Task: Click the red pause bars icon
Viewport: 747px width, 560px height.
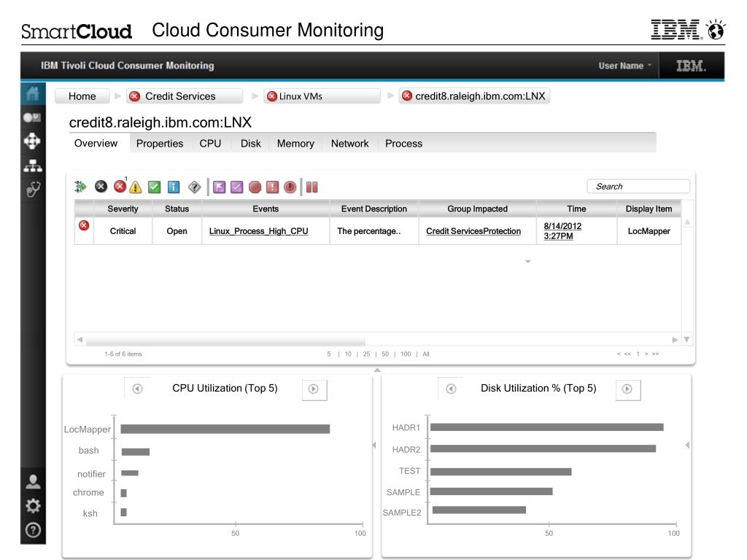Action: point(312,187)
